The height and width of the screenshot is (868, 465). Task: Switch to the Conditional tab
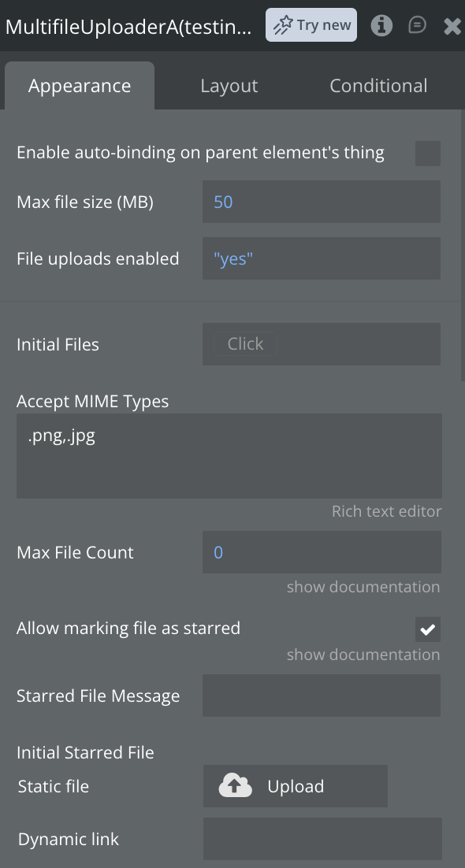point(378,86)
